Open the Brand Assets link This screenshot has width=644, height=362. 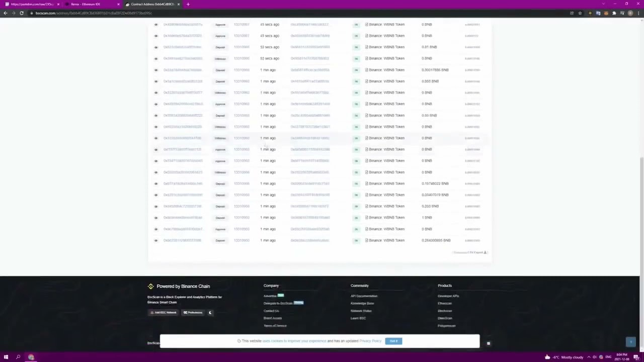tap(273, 318)
